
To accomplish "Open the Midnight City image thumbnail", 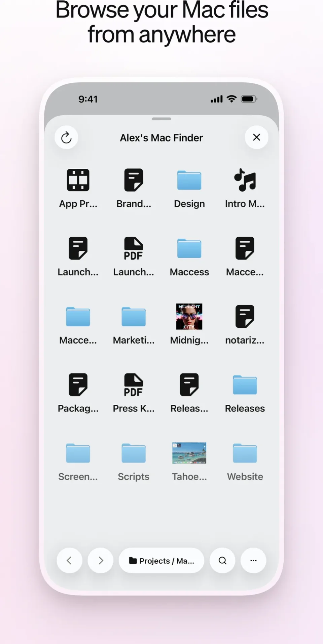I will (x=189, y=317).
